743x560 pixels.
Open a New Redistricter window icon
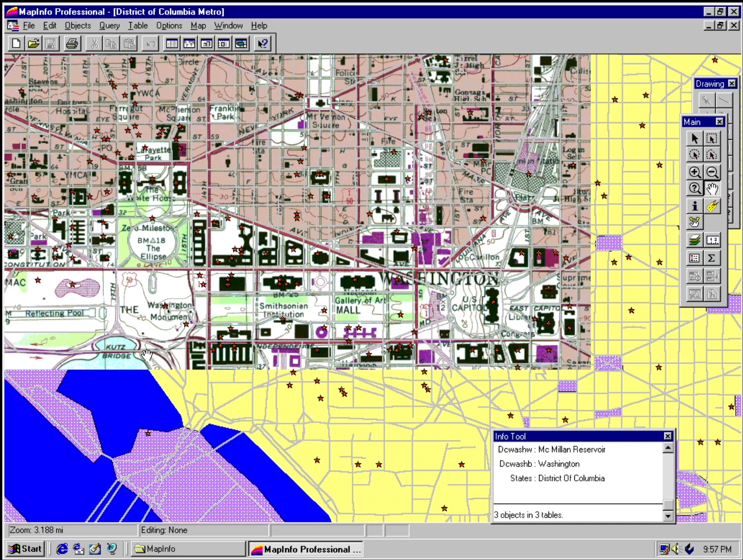click(241, 43)
